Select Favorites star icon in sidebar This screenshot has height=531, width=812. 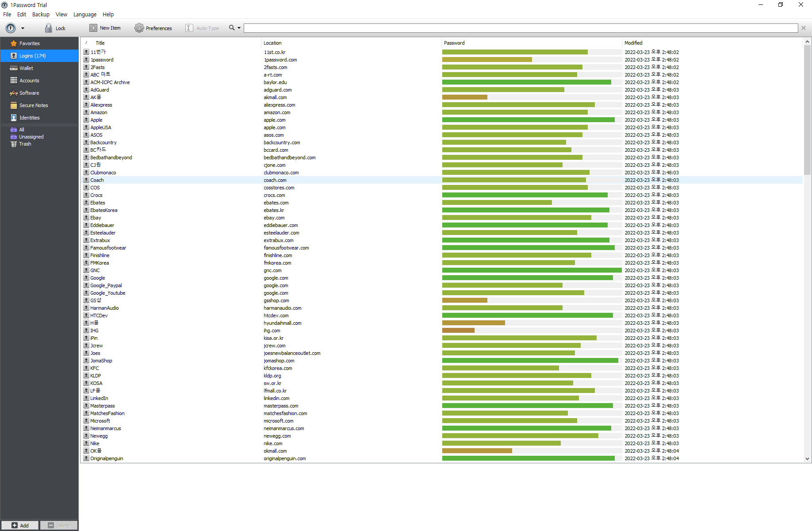pos(14,43)
